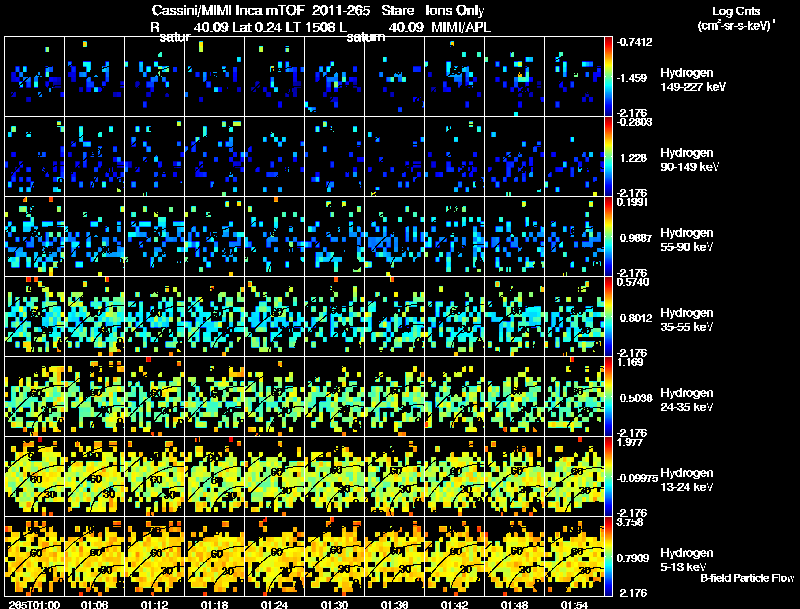
Task: Open the 01:18 image in the 24-35 keV row
Action: [214, 396]
